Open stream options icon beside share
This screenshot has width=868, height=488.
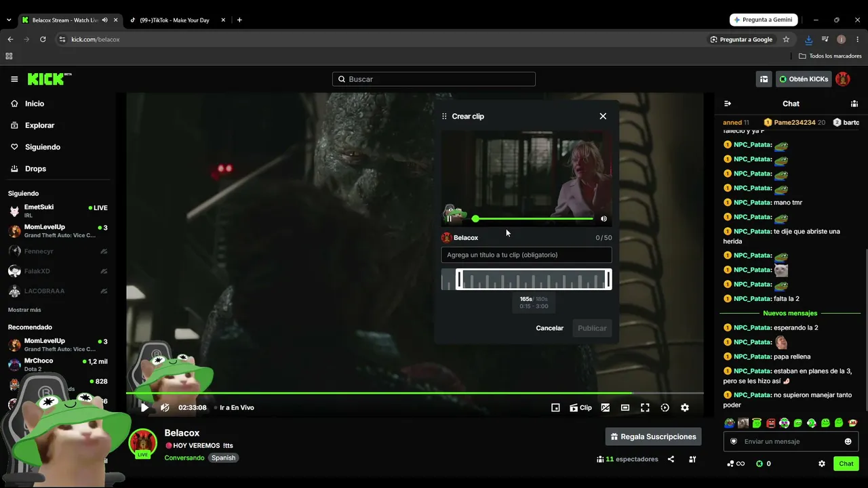pyautogui.click(x=692, y=459)
